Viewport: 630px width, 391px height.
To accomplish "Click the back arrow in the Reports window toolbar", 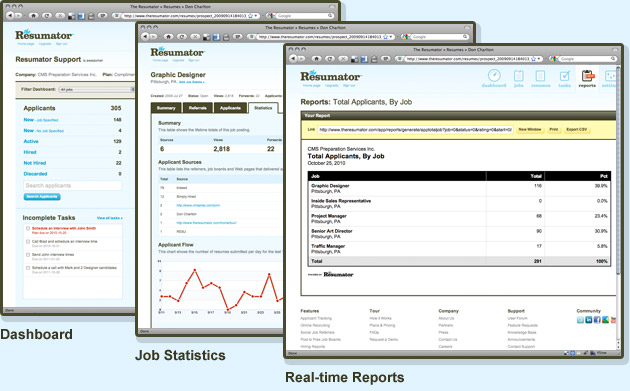I will point(293,59).
